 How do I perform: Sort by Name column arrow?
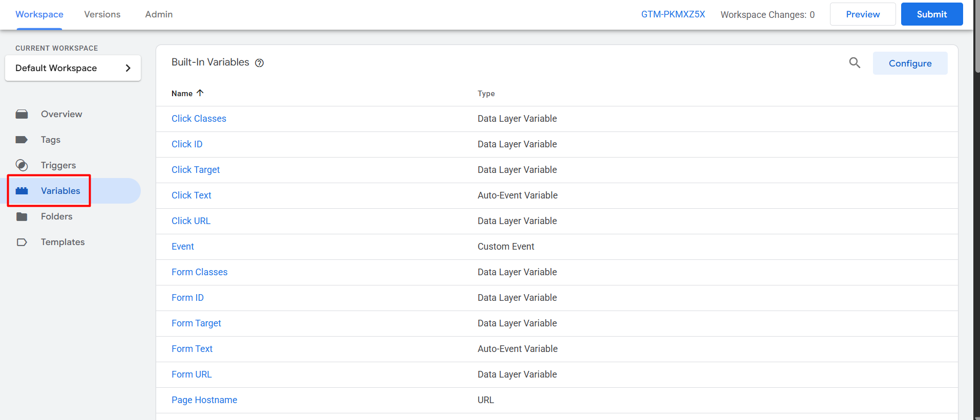click(200, 93)
